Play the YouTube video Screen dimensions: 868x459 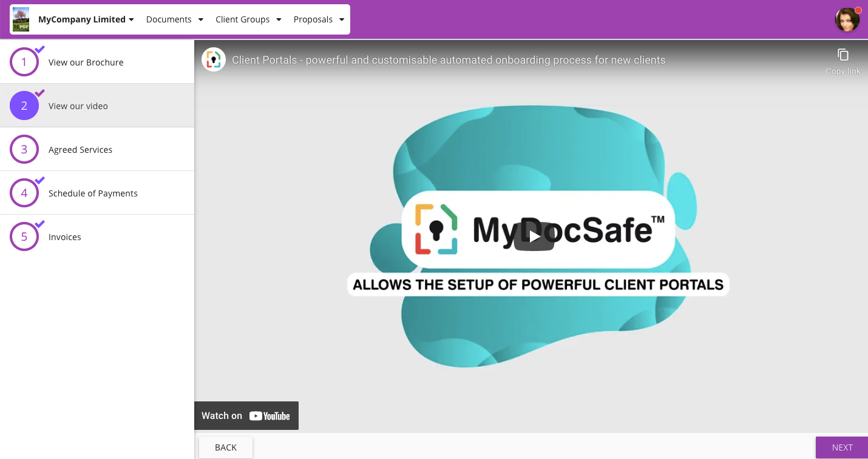click(534, 236)
